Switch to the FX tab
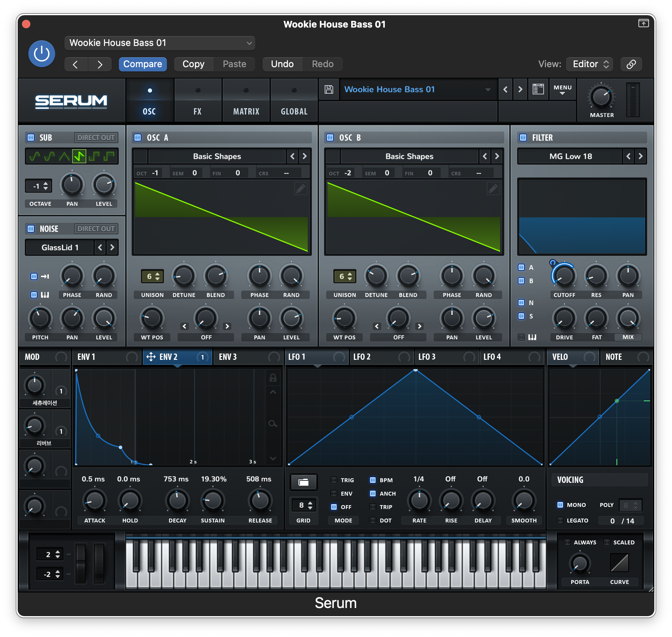Viewport: 672px width, 637px height. click(x=198, y=101)
